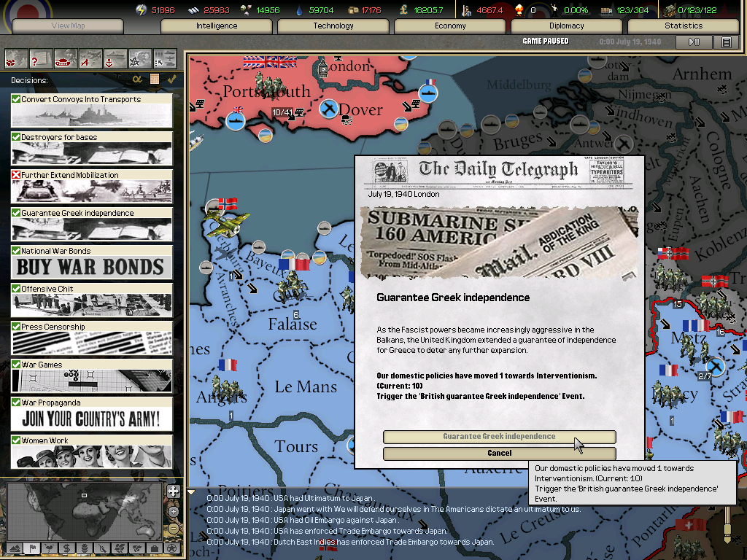Viewport: 747px width, 560px height.
Task: Open the Technology tab
Action: click(333, 26)
